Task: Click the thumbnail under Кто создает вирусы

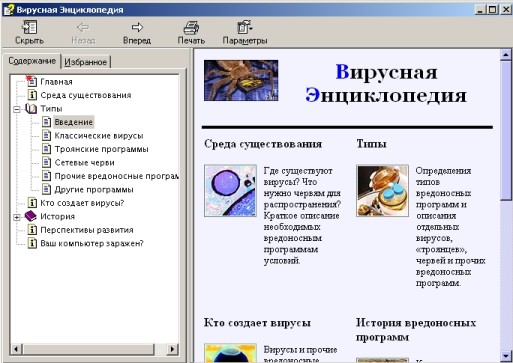Action: point(230,353)
